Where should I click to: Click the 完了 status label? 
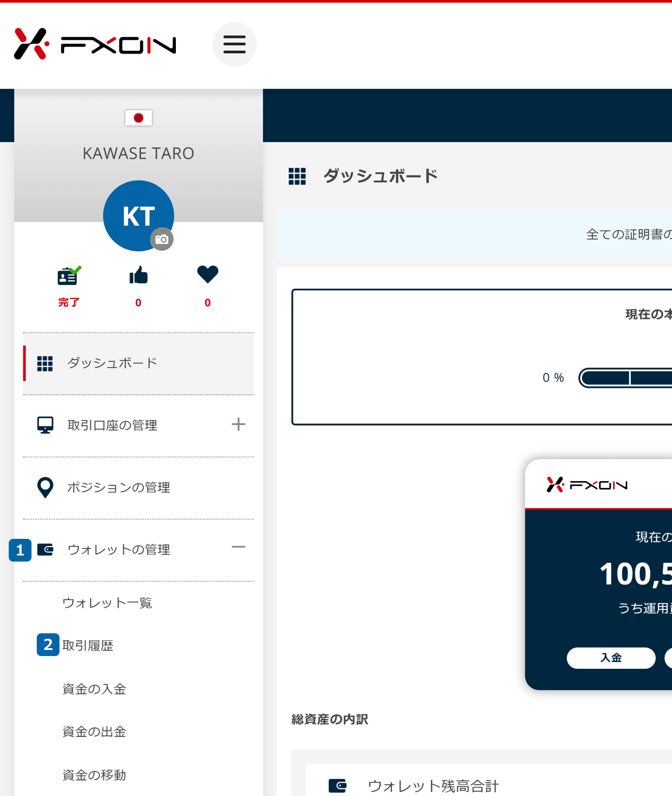(x=69, y=302)
